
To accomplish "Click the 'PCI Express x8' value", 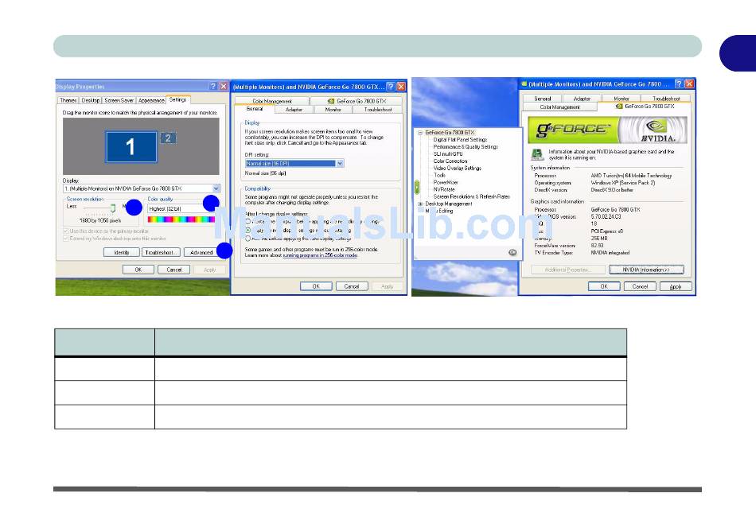I will 606,231.
